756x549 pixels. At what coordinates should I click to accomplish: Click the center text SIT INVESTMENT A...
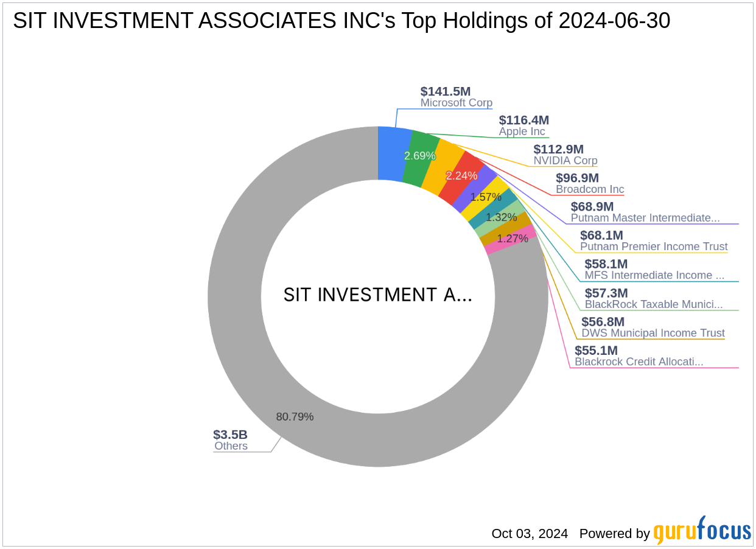tap(377, 295)
